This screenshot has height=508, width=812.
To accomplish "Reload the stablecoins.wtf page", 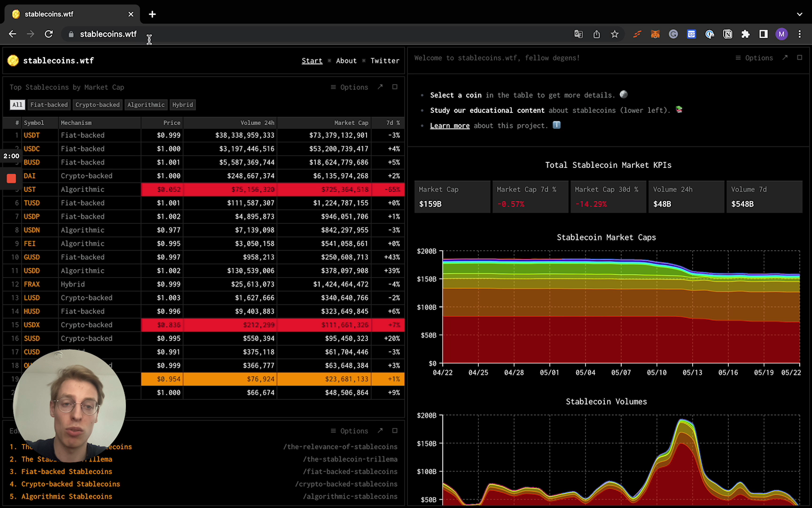I will coord(48,34).
